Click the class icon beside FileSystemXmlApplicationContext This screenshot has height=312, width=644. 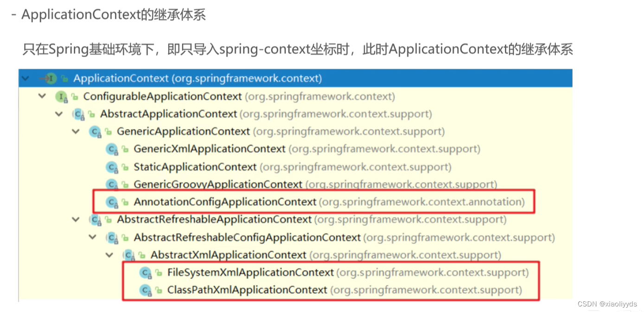point(146,273)
